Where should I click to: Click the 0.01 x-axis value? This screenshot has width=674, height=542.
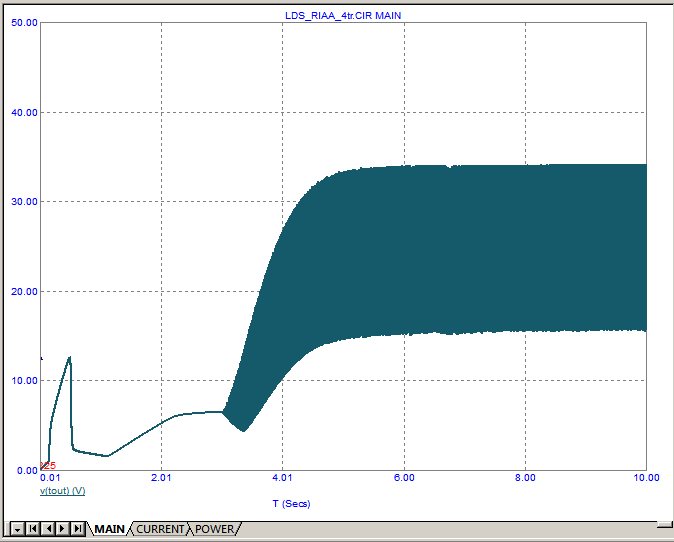click(50, 478)
